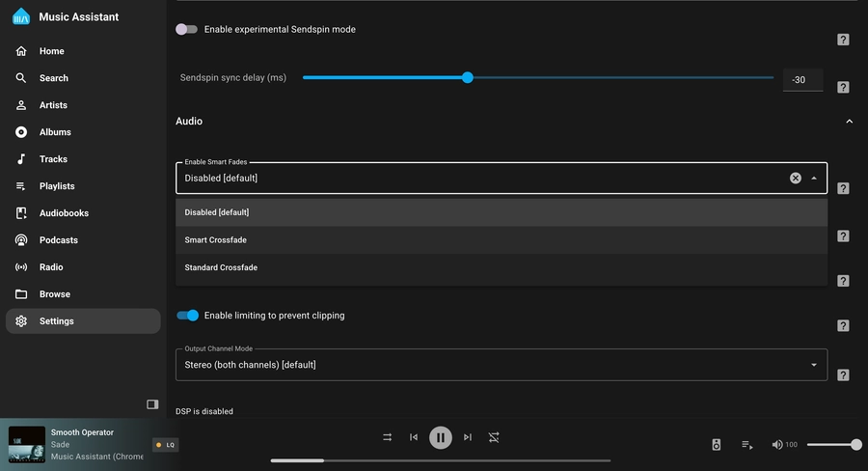The width and height of the screenshot is (868, 471).
Task: Open Podcasts from the sidebar
Action: [x=59, y=240]
